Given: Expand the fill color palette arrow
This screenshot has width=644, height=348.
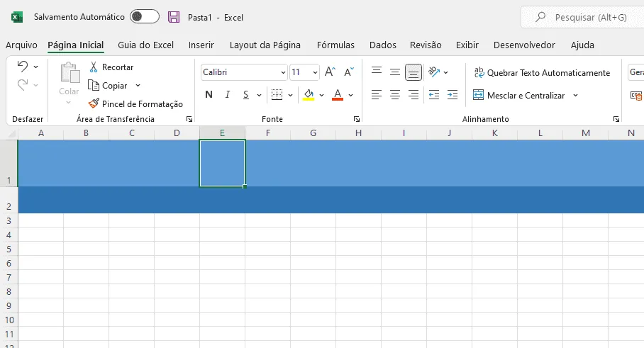Looking at the screenshot, I should click(x=321, y=95).
